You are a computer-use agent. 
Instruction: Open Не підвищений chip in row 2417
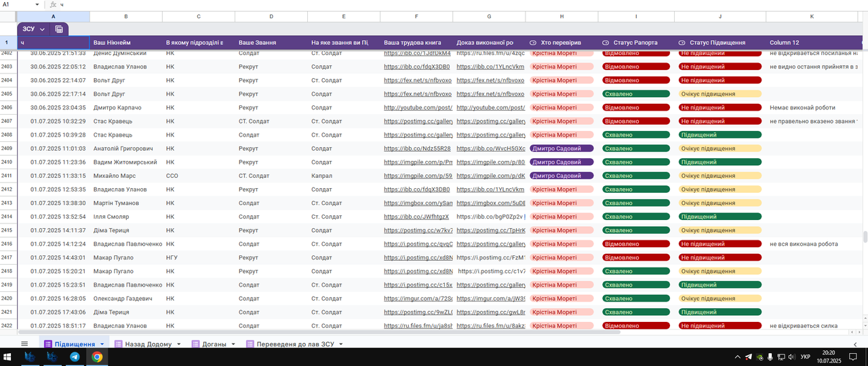click(x=720, y=258)
